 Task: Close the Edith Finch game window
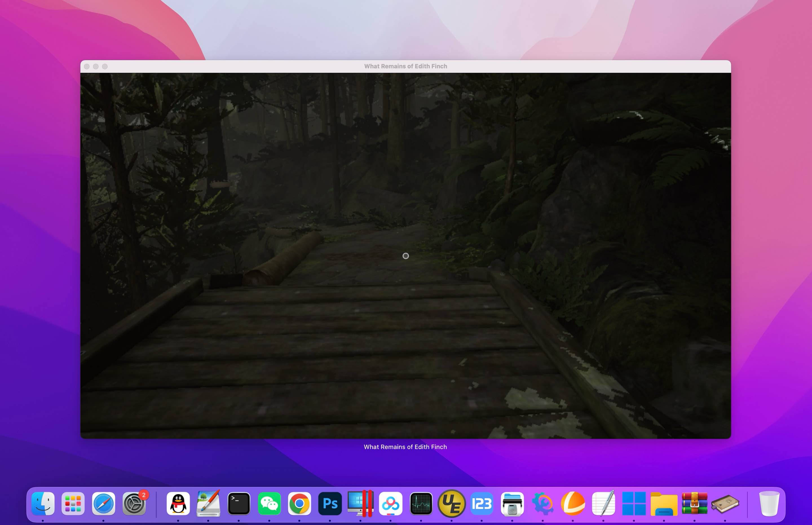87,67
